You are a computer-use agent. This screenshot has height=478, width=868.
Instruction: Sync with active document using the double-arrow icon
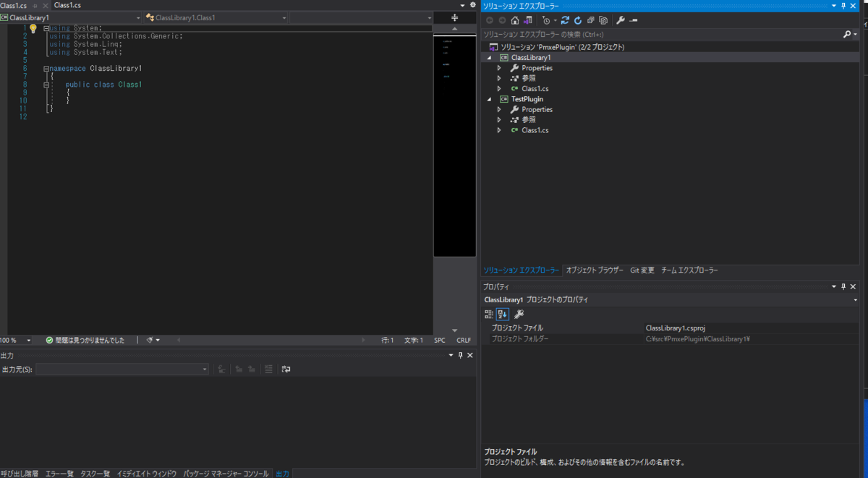tap(565, 20)
